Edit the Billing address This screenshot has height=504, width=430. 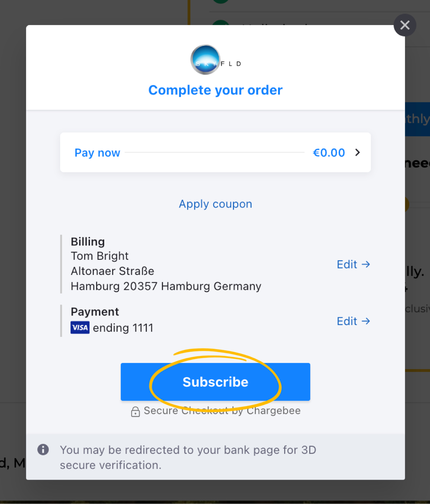pos(353,265)
